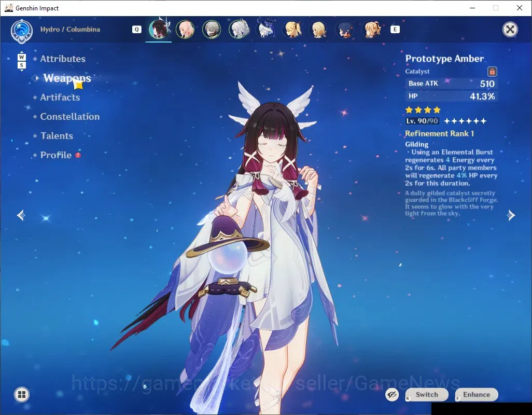Click the E next-character key icon
532x415 pixels.
click(395, 30)
